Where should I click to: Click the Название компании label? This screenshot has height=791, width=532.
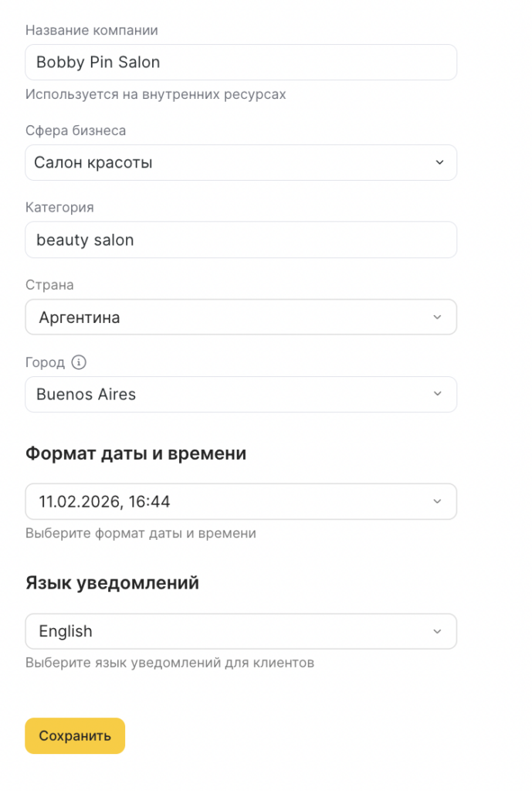[x=91, y=30]
